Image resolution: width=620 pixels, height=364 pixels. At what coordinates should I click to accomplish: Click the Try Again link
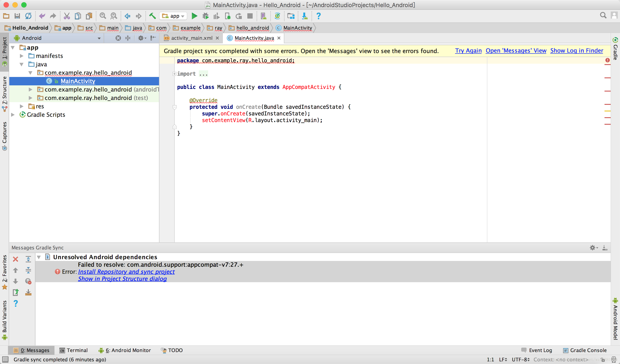tap(468, 51)
